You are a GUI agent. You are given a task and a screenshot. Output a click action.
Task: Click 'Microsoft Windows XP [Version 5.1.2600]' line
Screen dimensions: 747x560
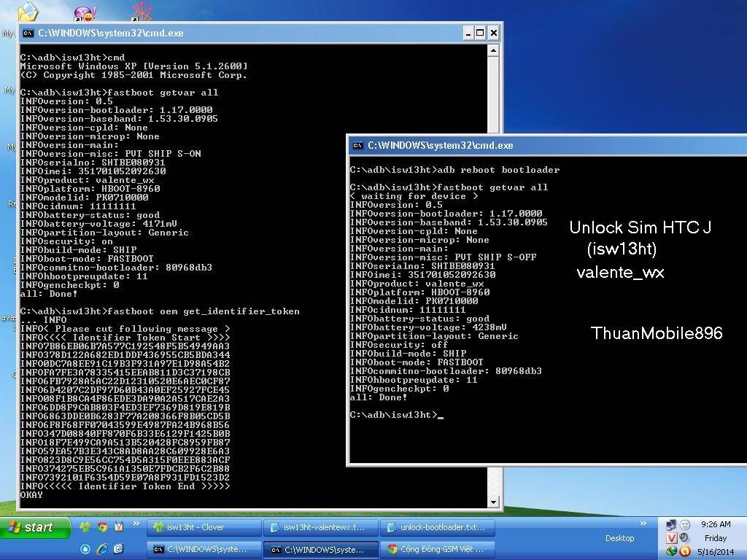point(134,66)
